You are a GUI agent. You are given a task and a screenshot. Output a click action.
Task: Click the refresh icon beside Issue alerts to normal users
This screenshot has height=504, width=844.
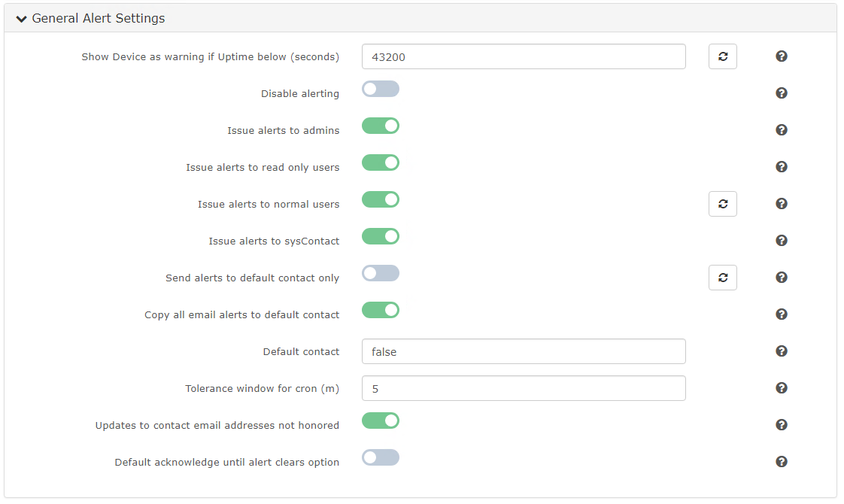[722, 203]
